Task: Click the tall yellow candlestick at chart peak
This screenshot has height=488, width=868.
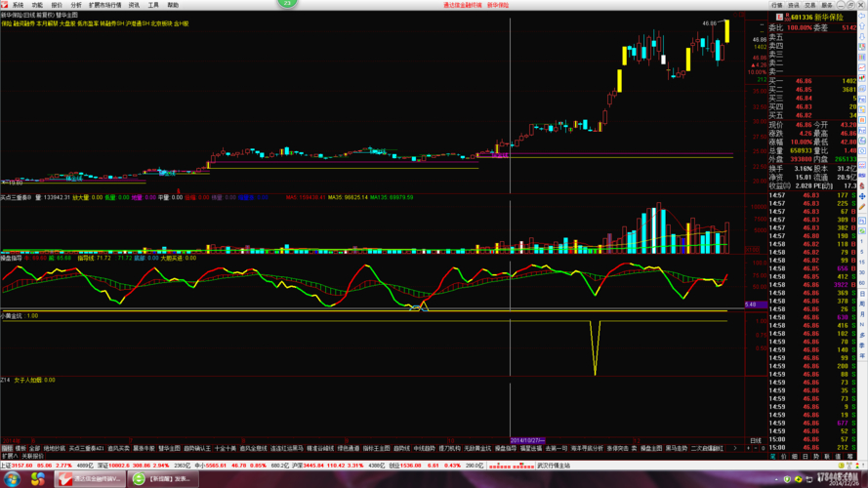Action: pyautogui.click(x=726, y=30)
